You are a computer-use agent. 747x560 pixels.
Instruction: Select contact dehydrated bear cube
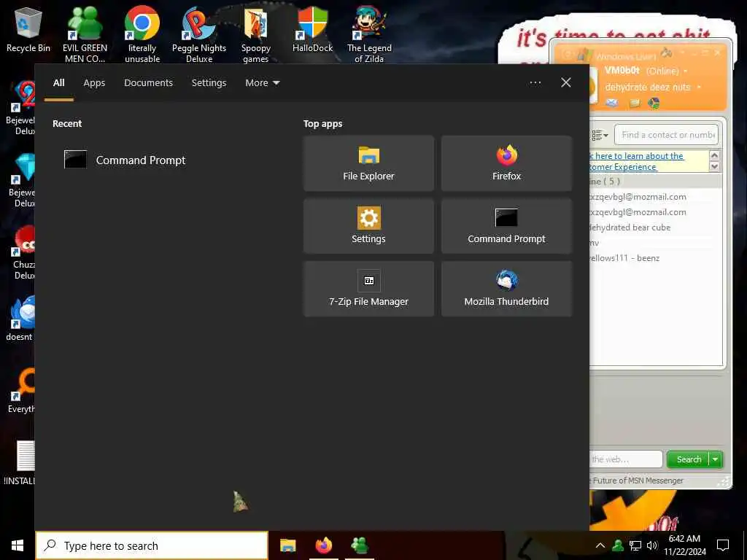630,227
